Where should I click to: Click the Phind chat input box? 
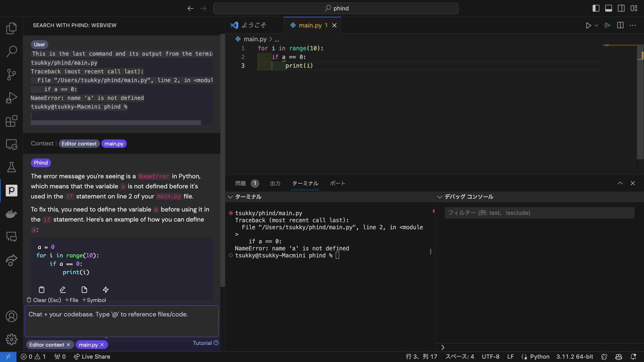point(121,321)
